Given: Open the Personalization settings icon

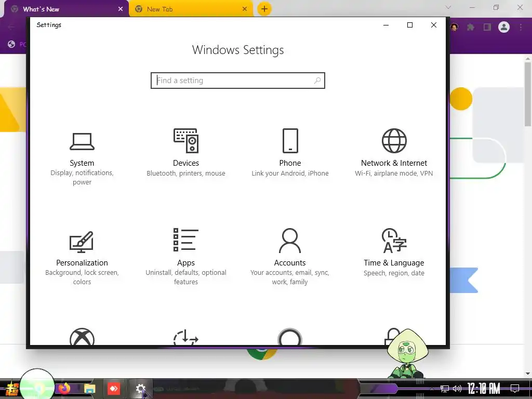Looking at the screenshot, I should pyautogui.click(x=82, y=242).
